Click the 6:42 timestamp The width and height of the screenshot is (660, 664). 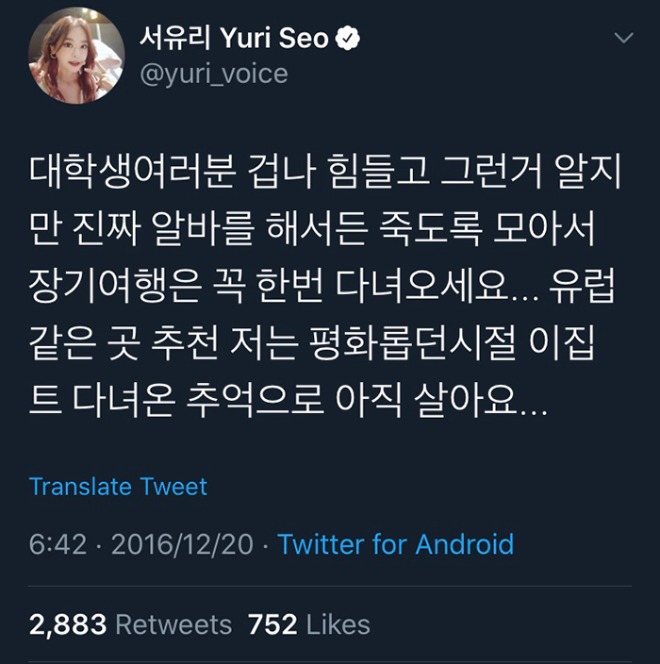(58, 544)
